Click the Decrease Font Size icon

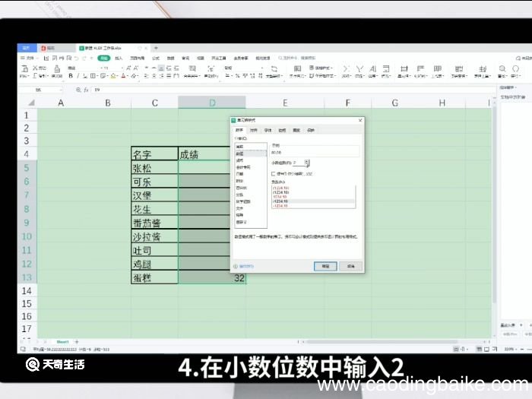pyautogui.click(x=136, y=68)
